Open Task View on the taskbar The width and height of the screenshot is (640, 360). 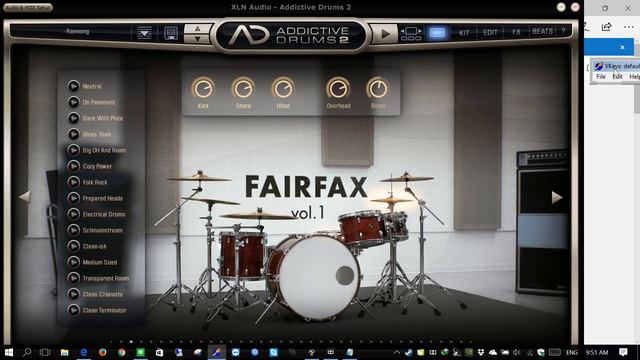pos(45,352)
